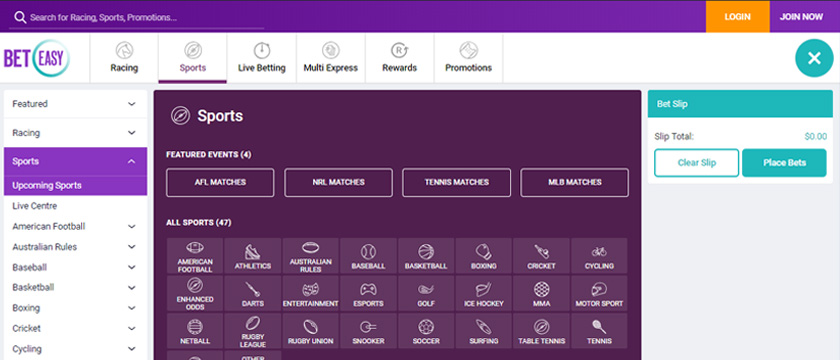Screen dimensions: 840x360
Task: Open the Rugby League sport tile
Action: click(x=253, y=331)
